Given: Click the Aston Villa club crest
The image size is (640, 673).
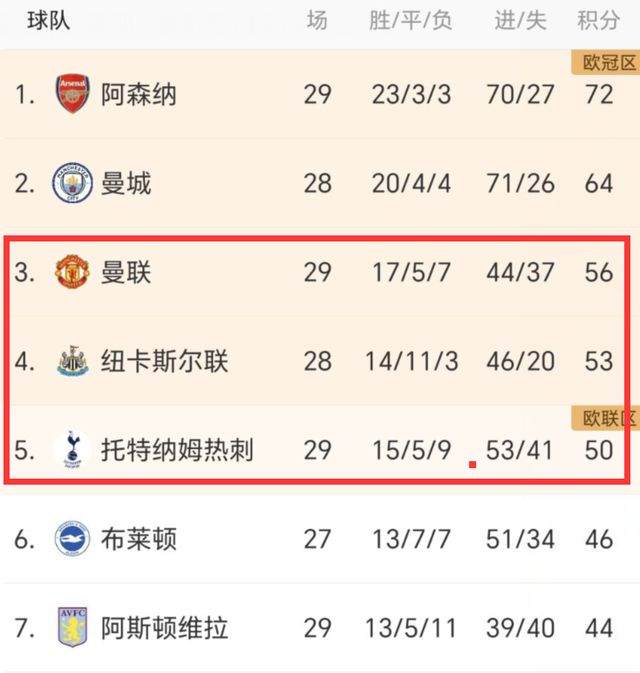Looking at the screenshot, I should point(73,628).
